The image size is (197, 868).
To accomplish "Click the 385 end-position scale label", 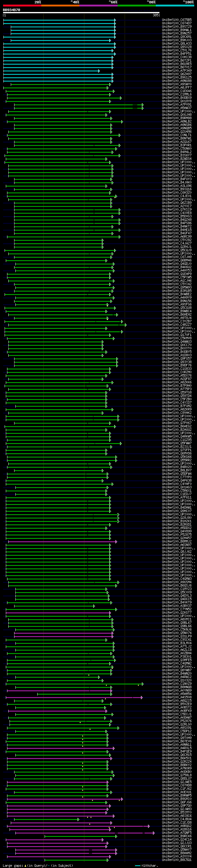I will pyautogui.click(x=155, y=15).
